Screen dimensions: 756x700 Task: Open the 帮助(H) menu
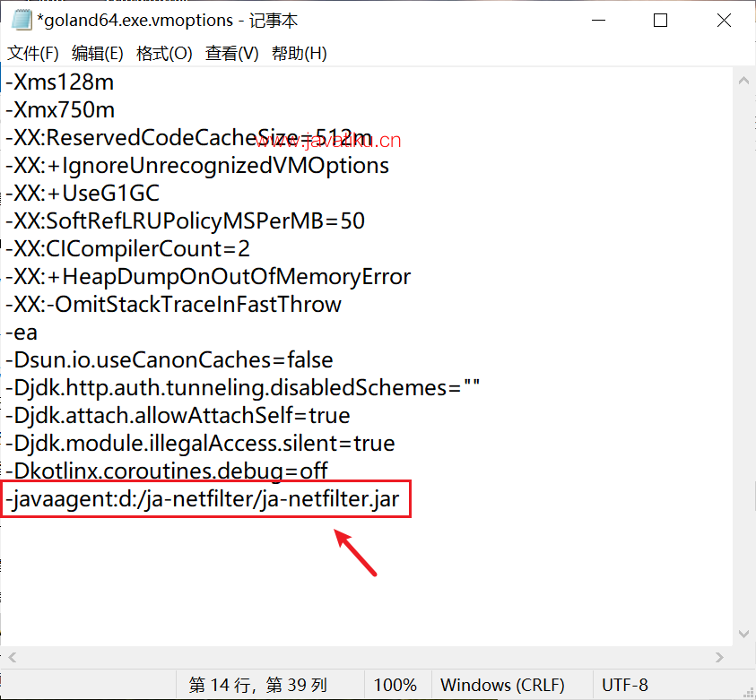(x=300, y=53)
